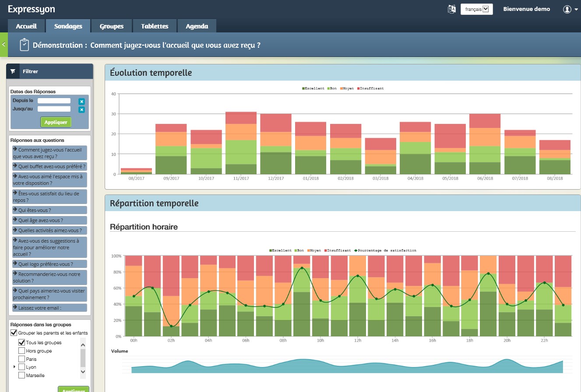581x392 pixels.
Task: Check the Paris group checkbox
Action: pos(21,359)
